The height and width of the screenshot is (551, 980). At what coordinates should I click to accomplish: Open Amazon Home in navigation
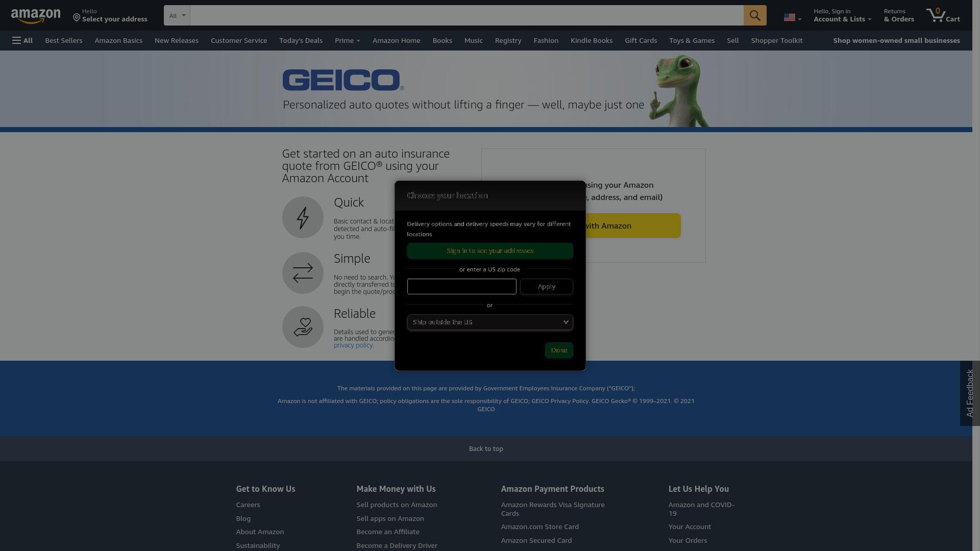pos(397,40)
